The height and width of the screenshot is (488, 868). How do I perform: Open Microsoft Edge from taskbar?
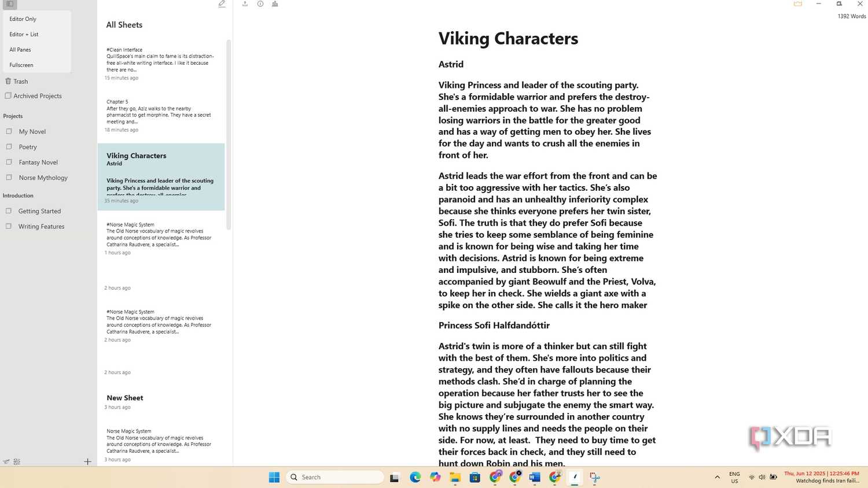pyautogui.click(x=415, y=477)
